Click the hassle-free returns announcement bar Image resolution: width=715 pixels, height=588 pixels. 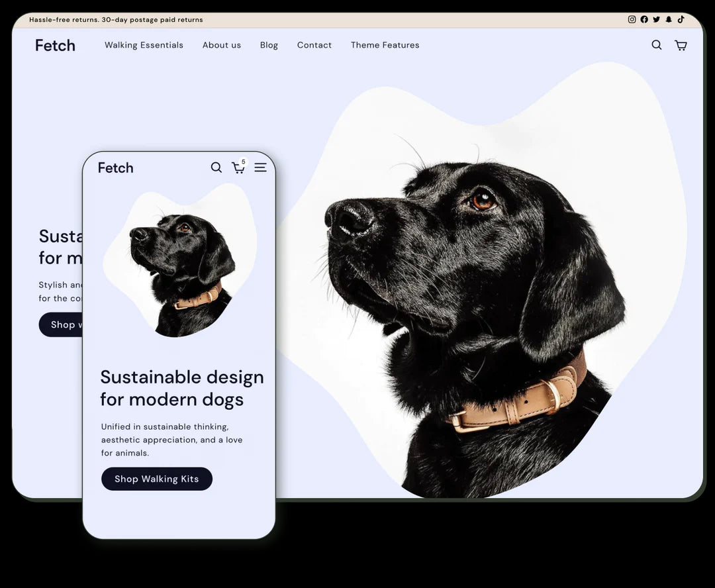115,19
